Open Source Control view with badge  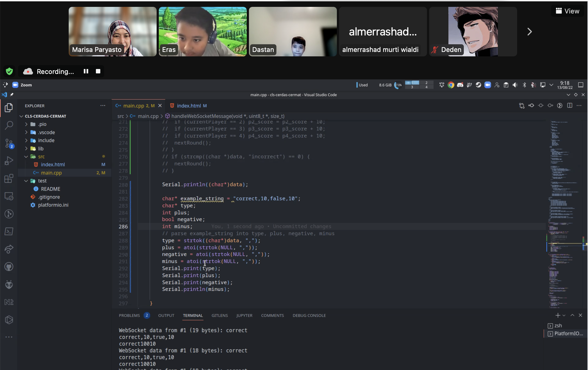[9, 143]
